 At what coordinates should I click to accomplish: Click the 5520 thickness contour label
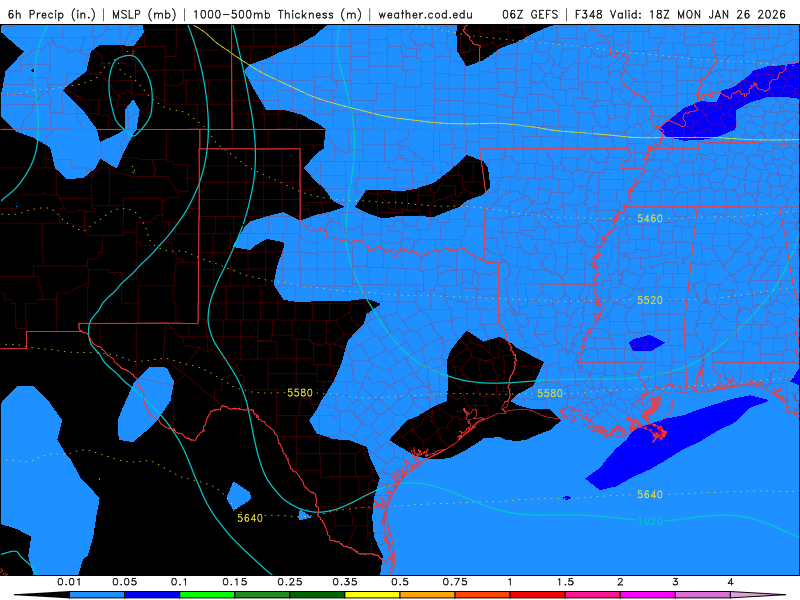(x=649, y=300)
